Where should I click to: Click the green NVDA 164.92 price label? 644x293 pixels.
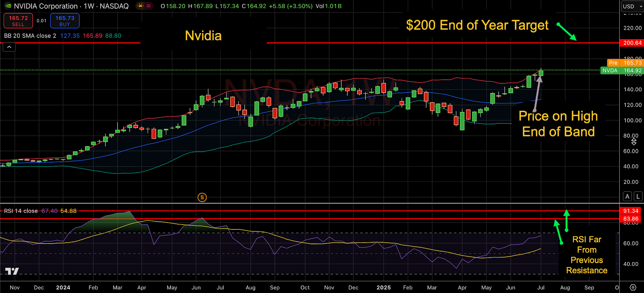coord(622,70)
